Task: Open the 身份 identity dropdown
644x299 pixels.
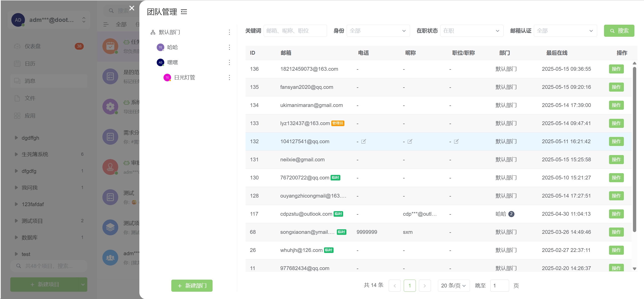Action: pyautogui.click(x=378, y=31)
